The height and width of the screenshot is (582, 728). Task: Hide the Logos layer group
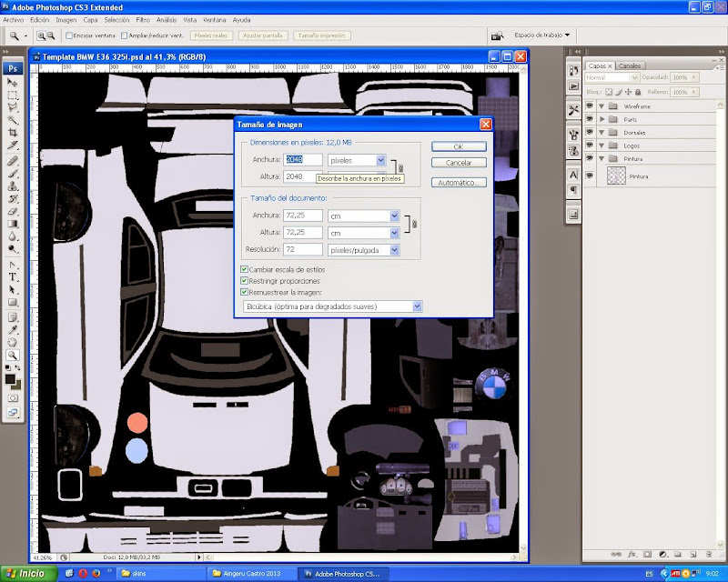point(590,145)
